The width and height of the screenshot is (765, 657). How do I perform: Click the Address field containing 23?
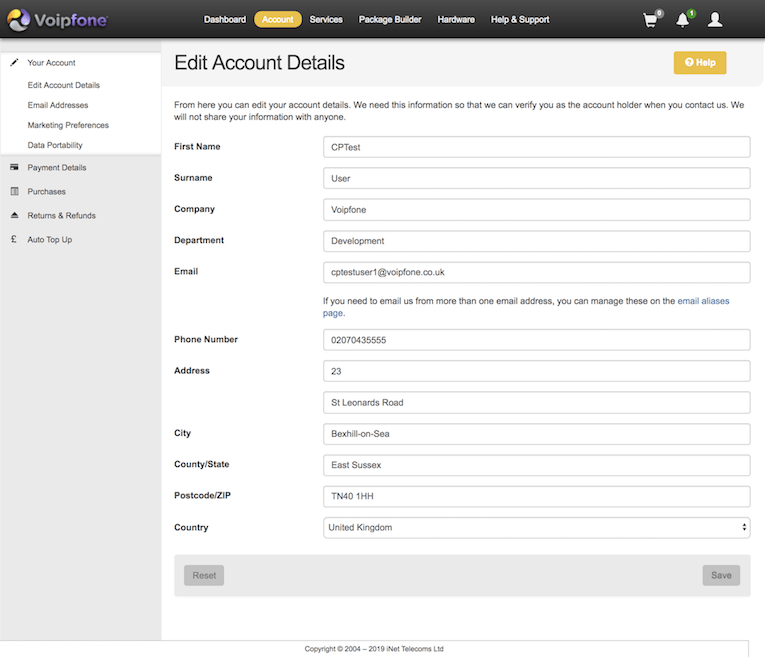tap(537, 371)
